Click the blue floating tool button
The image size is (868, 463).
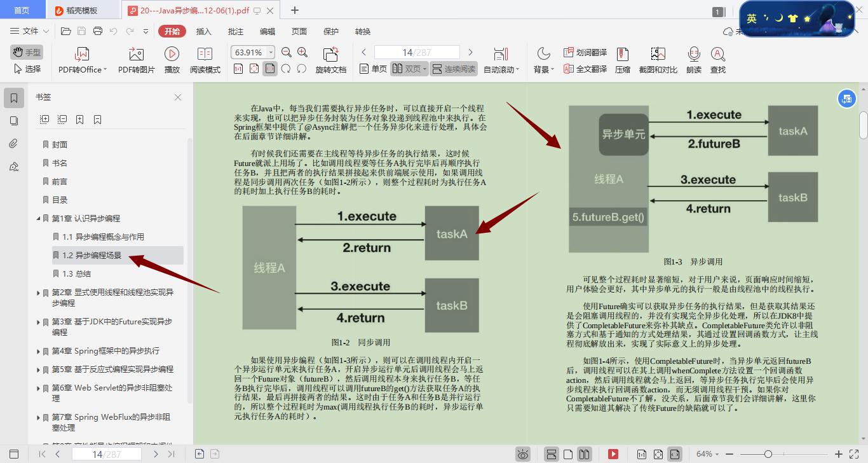click(x=846, y=98)
